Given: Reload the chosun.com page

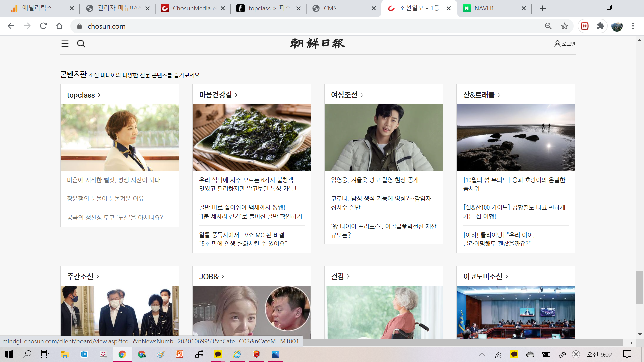Looking at the screenshot, I should point(43,26).
